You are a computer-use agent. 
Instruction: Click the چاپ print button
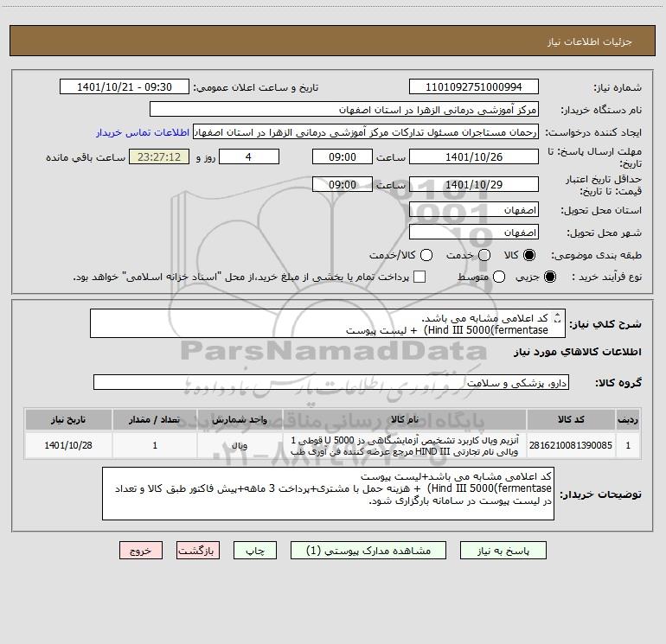255,551
